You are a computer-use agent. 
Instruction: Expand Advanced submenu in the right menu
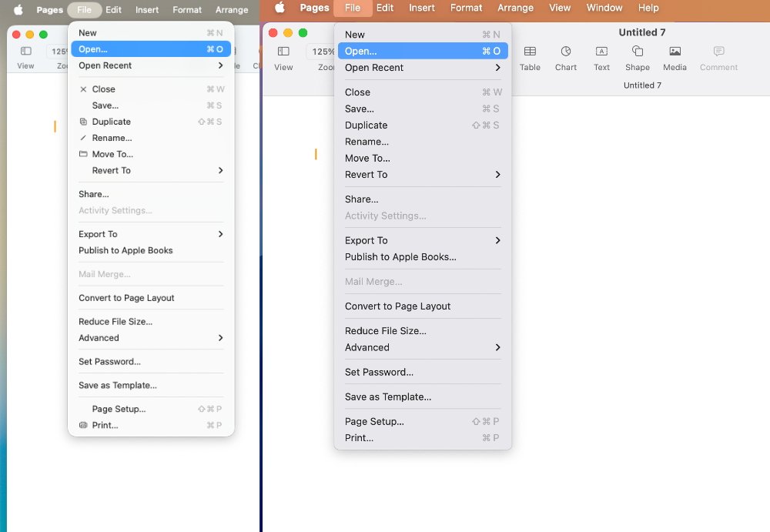point(423,347)
